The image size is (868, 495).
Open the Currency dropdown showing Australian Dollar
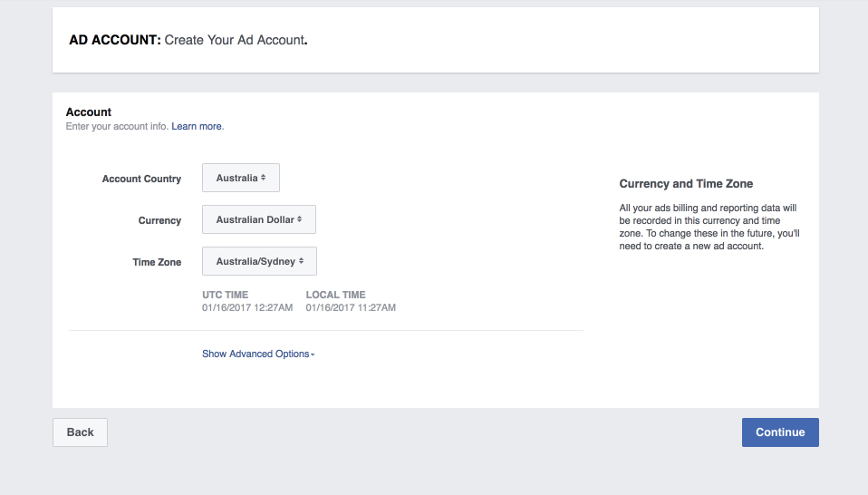(x=259, y=219)
